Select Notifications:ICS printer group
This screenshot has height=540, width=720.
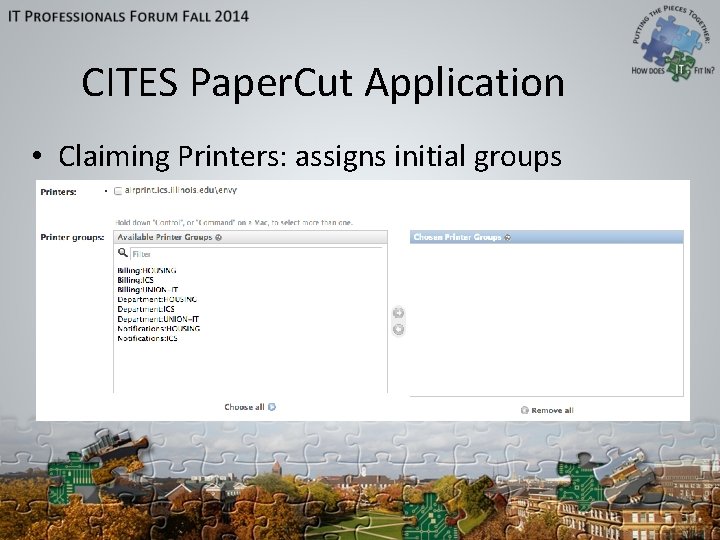tap(147, 338)
